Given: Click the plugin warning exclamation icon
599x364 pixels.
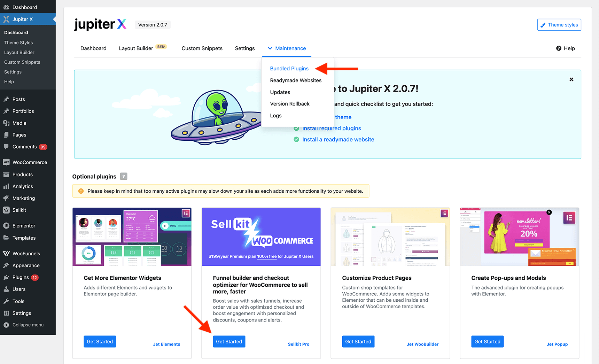Looking at the screenshot, I should tap(81, 191).
